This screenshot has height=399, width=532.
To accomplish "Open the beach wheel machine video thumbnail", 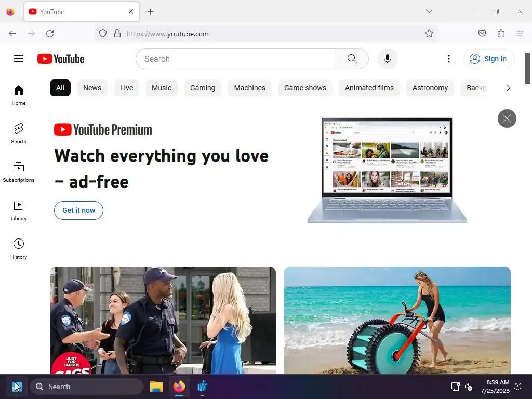I will pos(397,320).
